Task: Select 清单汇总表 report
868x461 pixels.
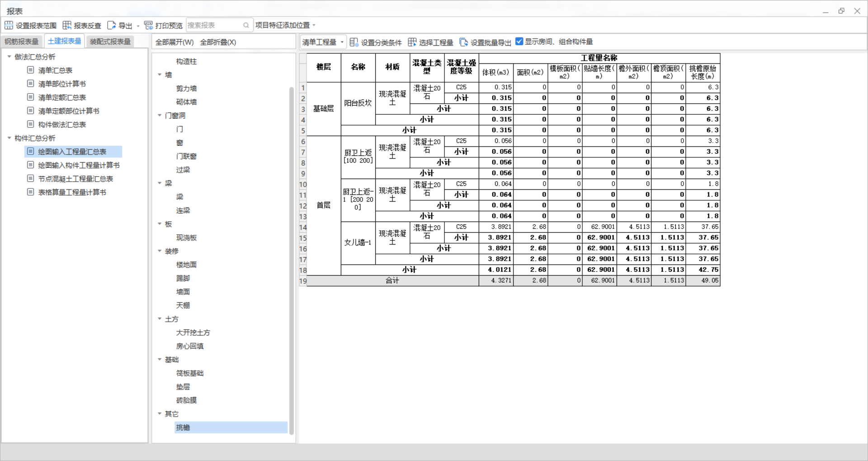Action: [x=55, y=70]
